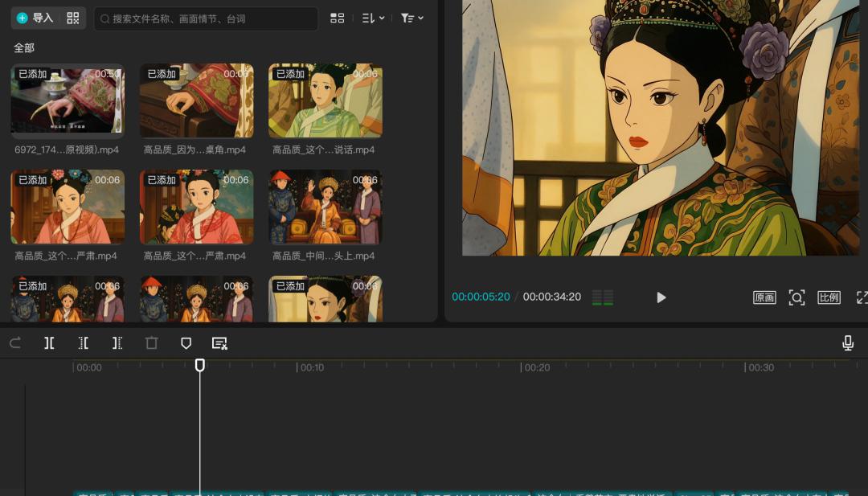Select the 高品质_因为…桌角.mp4 thumbnail
The height and width of the screenshot is (496, 868).
197,100
